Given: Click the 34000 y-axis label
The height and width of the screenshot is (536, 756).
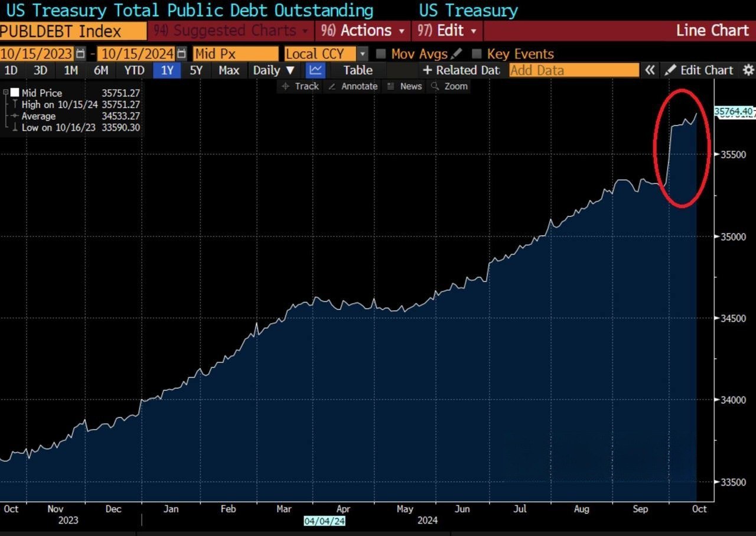Looking at the screenshot, I should click(x=734, y=400).
